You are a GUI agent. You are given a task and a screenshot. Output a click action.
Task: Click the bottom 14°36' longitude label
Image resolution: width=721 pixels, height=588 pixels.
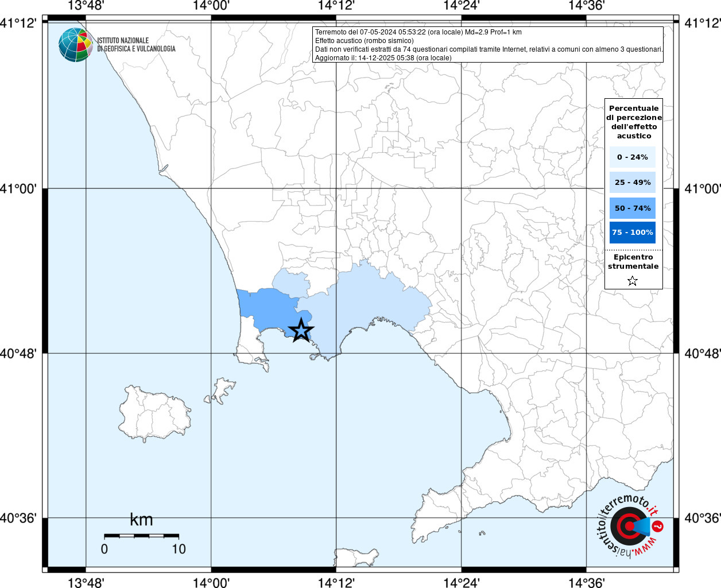click(586, 582)
